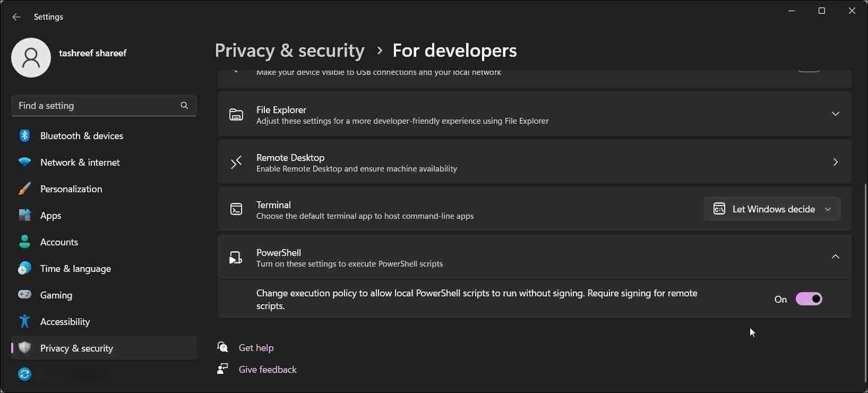Click the user profile avatar
The height and width of the screenshot is (393, 868).
[31, 57]
